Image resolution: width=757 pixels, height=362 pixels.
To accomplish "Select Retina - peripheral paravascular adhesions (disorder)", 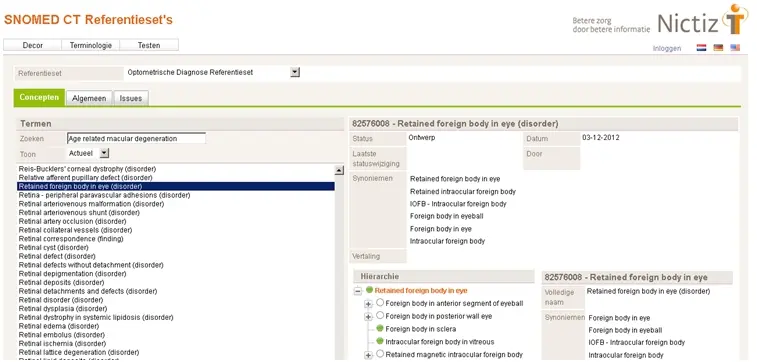I will [x=104, y=195].
